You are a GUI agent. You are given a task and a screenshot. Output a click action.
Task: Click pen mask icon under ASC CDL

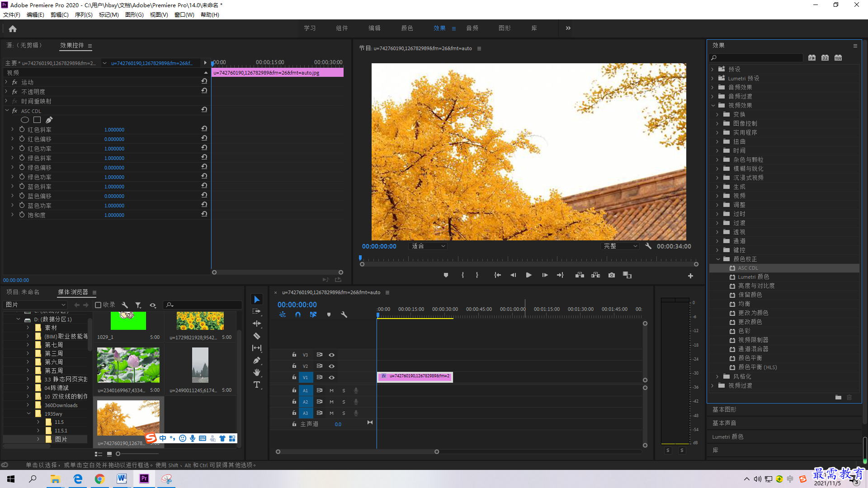tap(49, 120)
